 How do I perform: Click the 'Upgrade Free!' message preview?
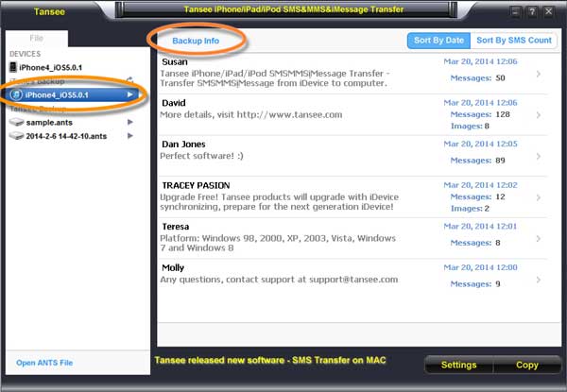pos(279,201)
